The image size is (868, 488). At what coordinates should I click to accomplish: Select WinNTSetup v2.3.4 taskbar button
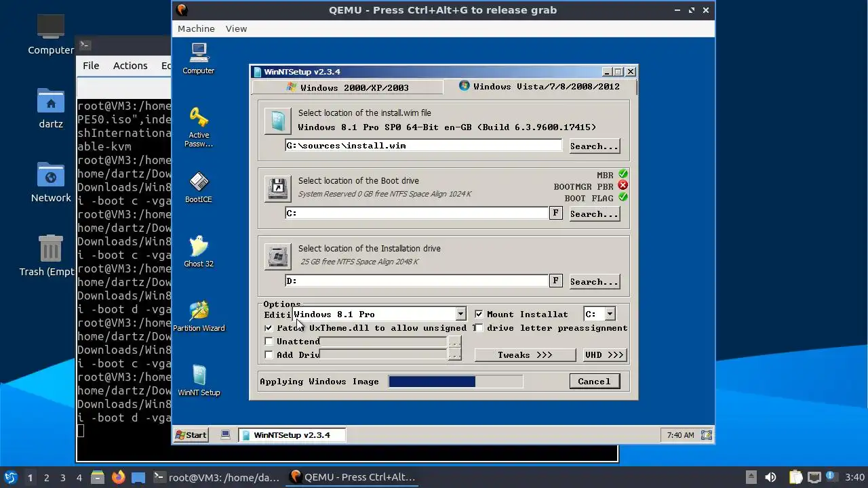tap(292, 435)
